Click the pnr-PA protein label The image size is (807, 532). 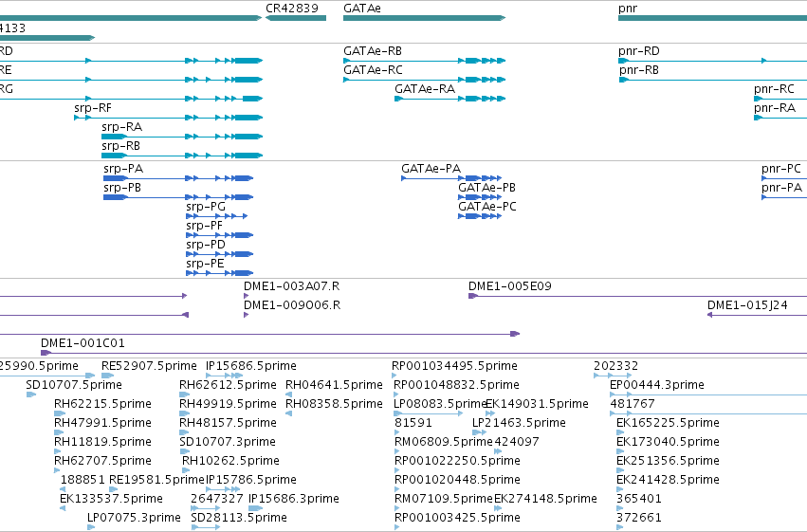(781, 188)
